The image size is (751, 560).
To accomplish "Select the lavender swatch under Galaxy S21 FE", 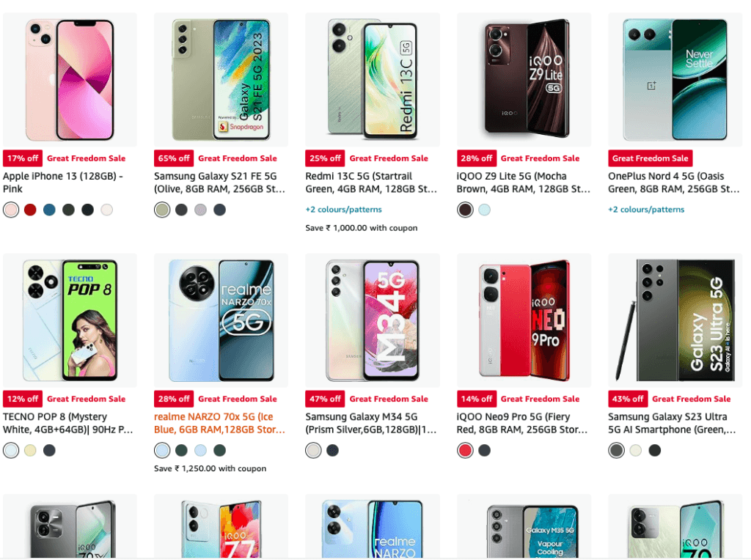I will (x=200, y=210).
